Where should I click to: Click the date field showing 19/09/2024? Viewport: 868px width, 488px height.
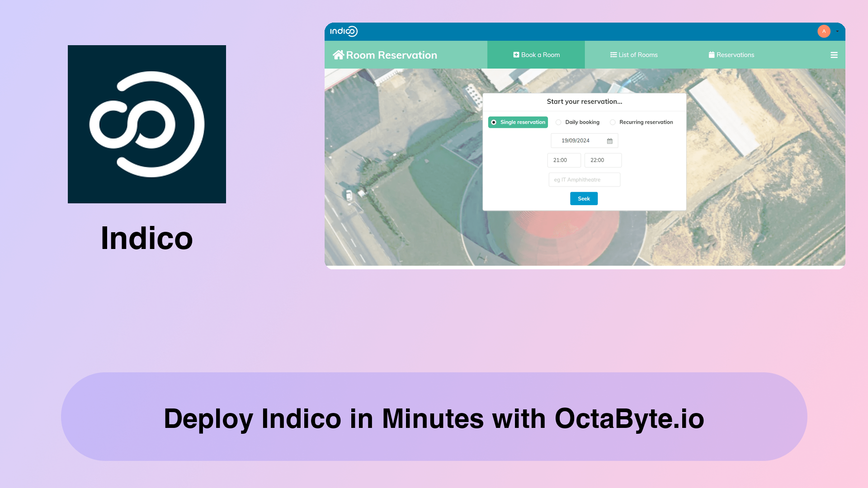tap(584, 141)
